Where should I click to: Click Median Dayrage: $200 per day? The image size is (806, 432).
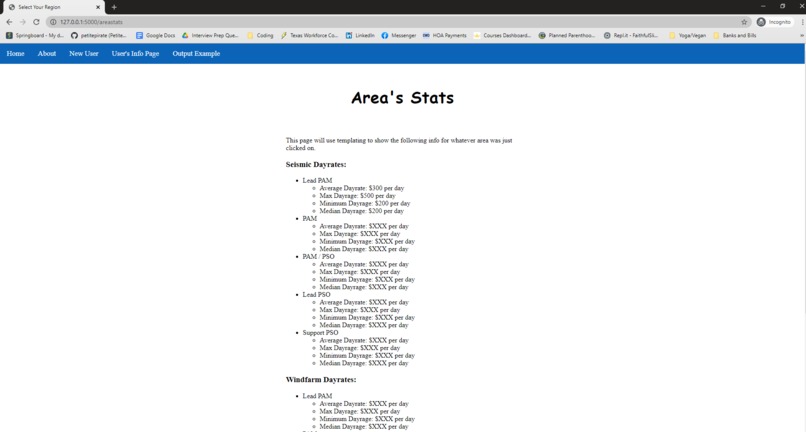pos(361,211)
